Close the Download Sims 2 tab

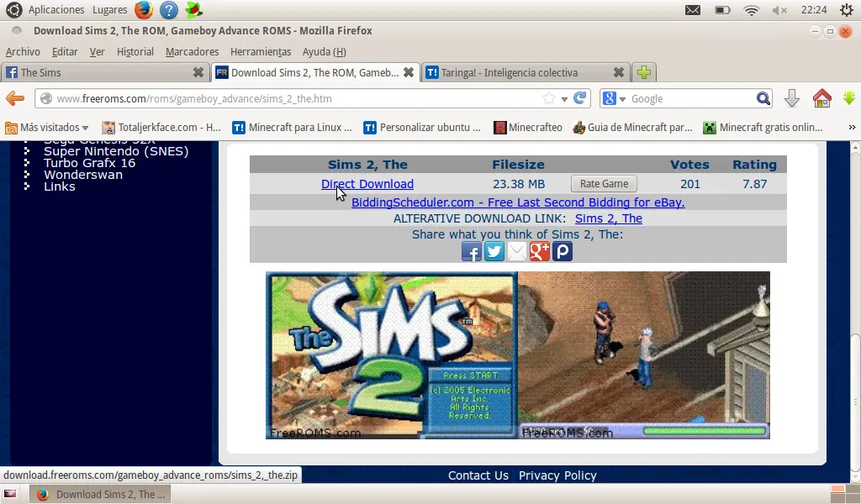coord(409,72)
